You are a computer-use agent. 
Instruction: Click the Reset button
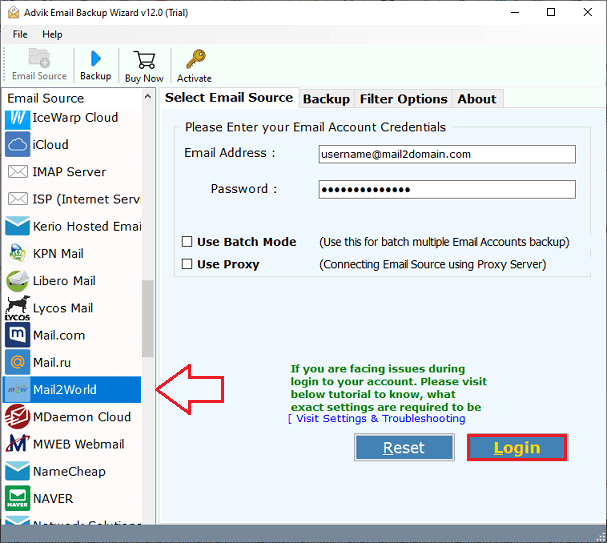pos(404,447)
